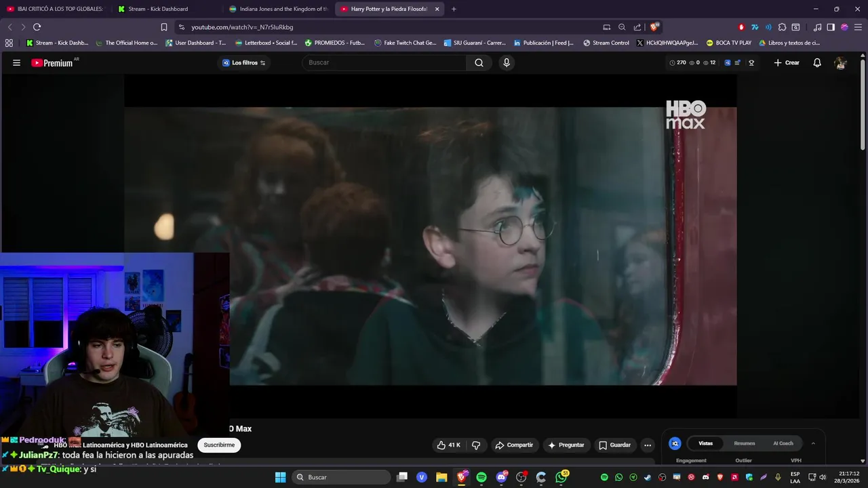Screen dimensions: 868x488
Task: Open the vidIQ trophy icon
Action: tap(751, 62)
